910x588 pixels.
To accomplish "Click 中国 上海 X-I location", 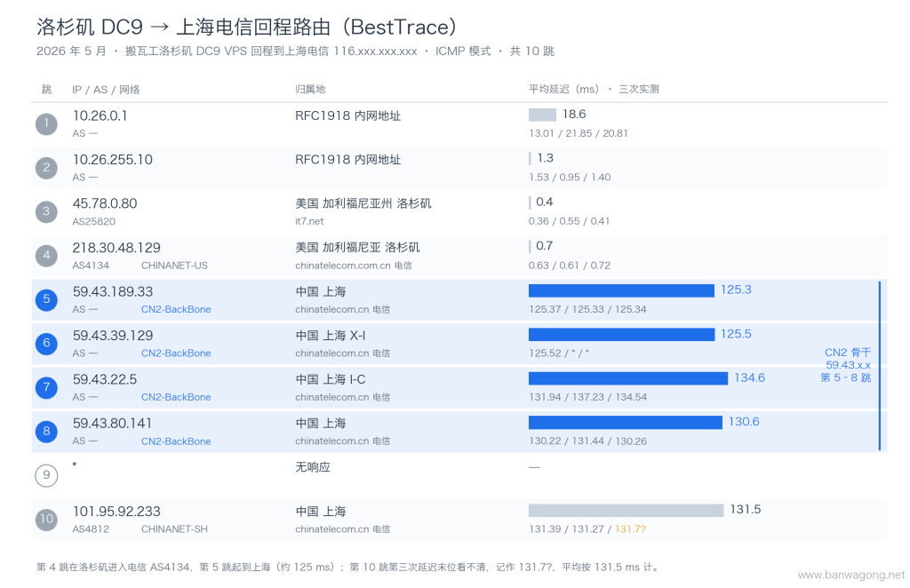I will (x=331, y=336).
